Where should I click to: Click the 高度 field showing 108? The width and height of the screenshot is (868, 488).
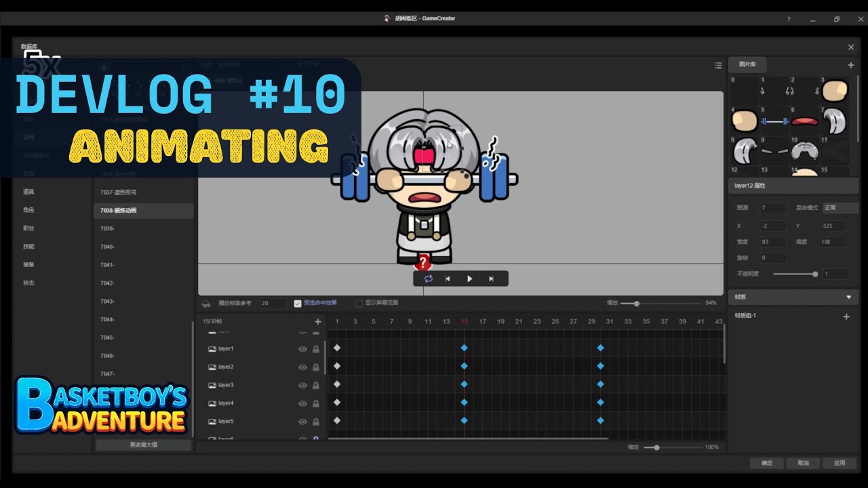[833, 242]
